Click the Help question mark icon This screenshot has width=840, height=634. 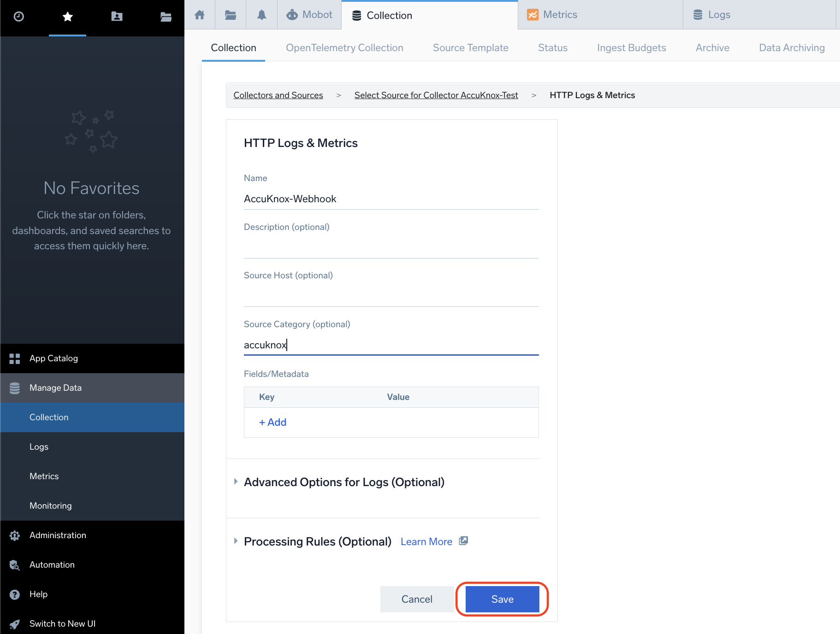click(x=15, y=594)
